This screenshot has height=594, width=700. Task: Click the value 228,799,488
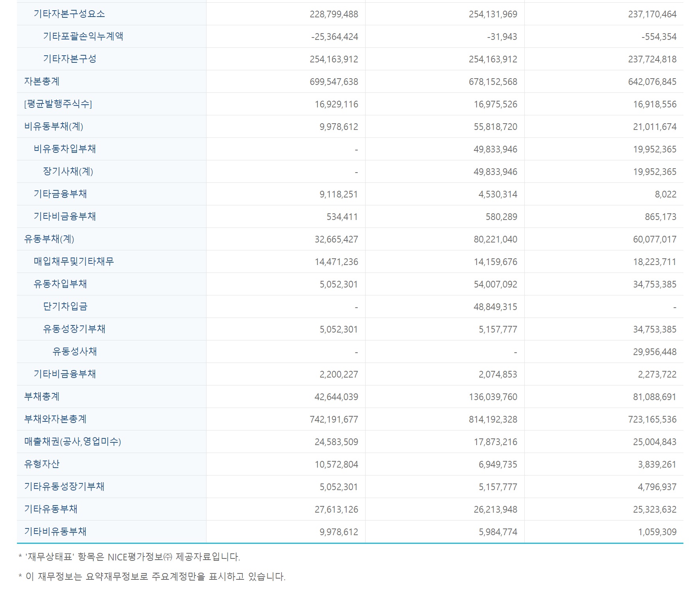click(334, 14)
